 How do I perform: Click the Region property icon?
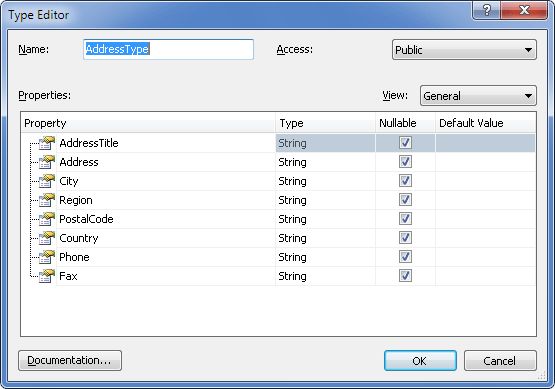[47, 200]
